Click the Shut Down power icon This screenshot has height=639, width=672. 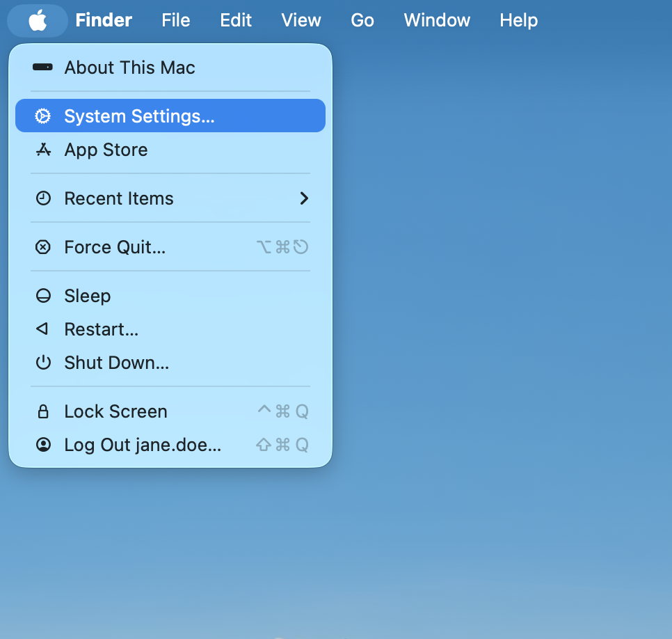point(43,362)
